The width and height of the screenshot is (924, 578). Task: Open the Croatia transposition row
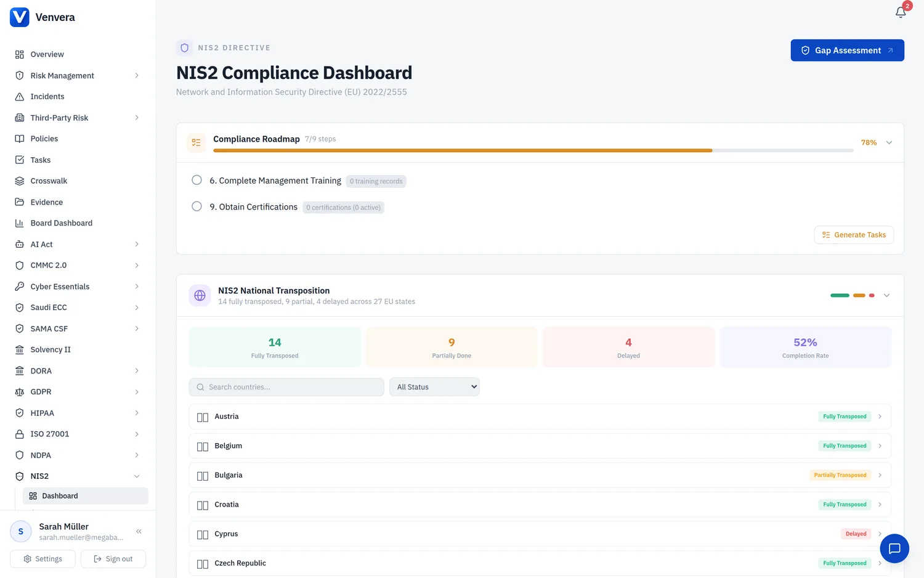(540, 505)
